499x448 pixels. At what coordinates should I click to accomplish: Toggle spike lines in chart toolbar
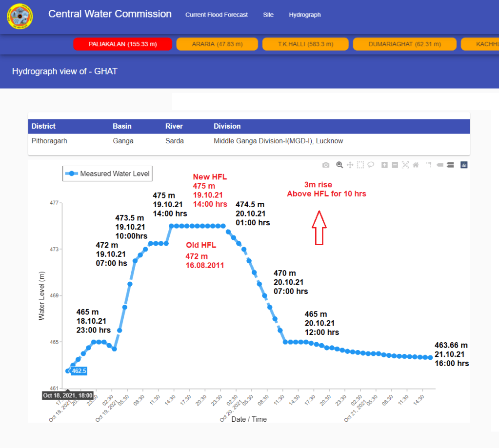429,165
